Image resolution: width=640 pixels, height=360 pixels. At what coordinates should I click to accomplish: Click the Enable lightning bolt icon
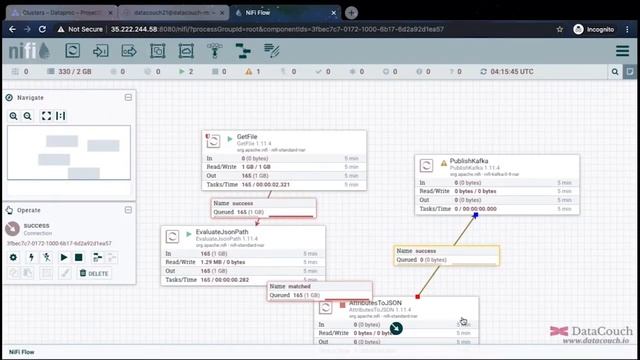tap(31, 257)
